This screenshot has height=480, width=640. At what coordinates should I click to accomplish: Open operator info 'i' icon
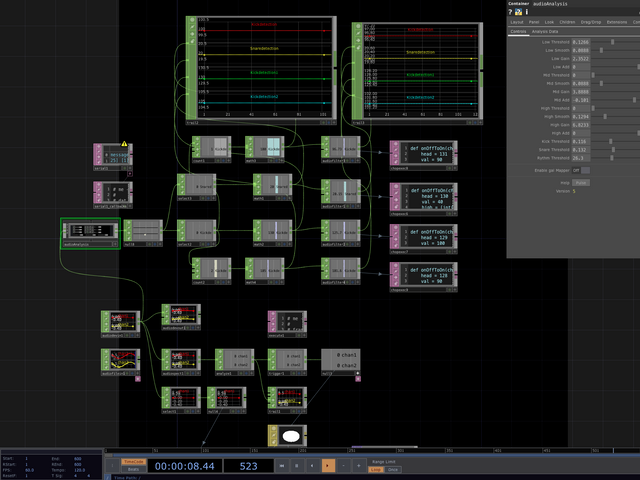(526, 12)
